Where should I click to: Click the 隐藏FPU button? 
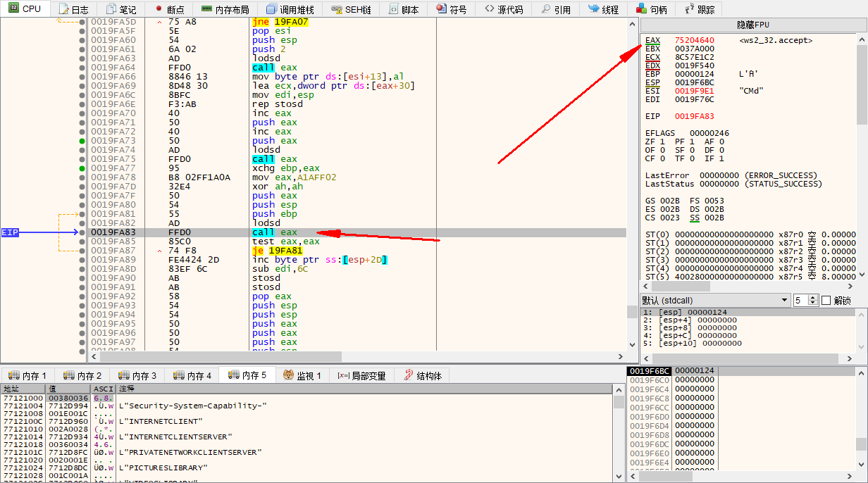coord(753,25)
